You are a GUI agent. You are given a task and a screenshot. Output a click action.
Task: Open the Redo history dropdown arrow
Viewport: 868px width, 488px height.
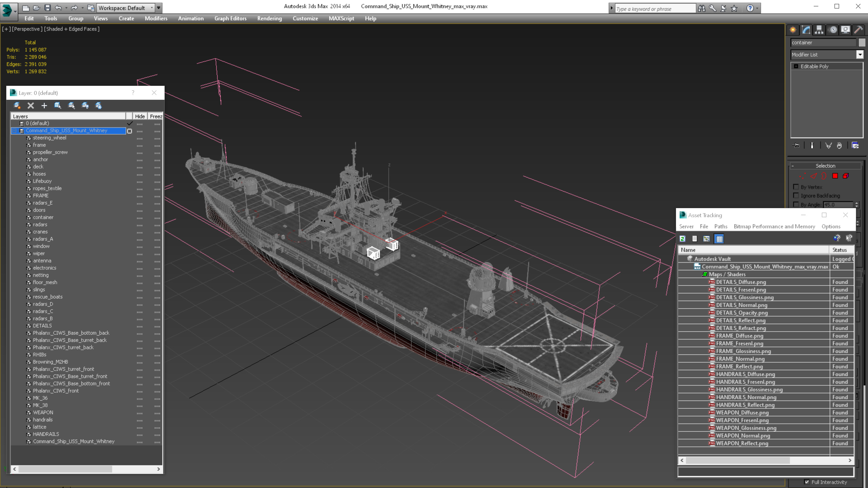pyautogui.click(x=82, y=8)
